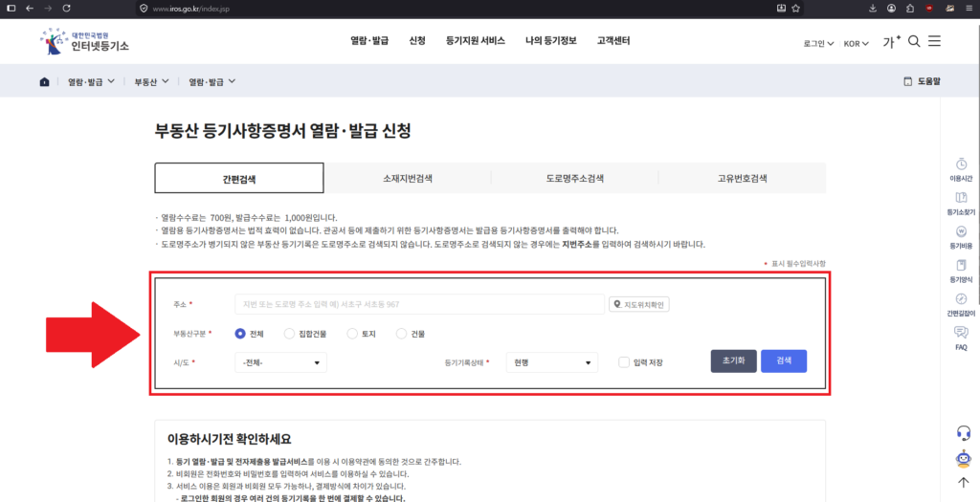Expand 로그인 dropdown in header
Screen dimensions: 980x502
(x=819, y=44)
